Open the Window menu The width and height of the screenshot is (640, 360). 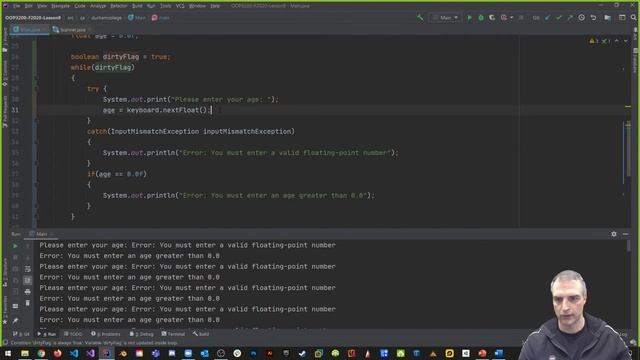point(198,6)
